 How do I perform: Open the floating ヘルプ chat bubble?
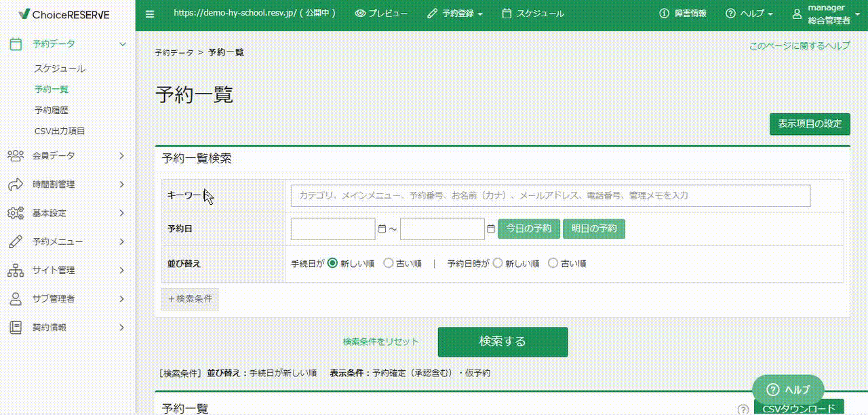coord(788,389)
